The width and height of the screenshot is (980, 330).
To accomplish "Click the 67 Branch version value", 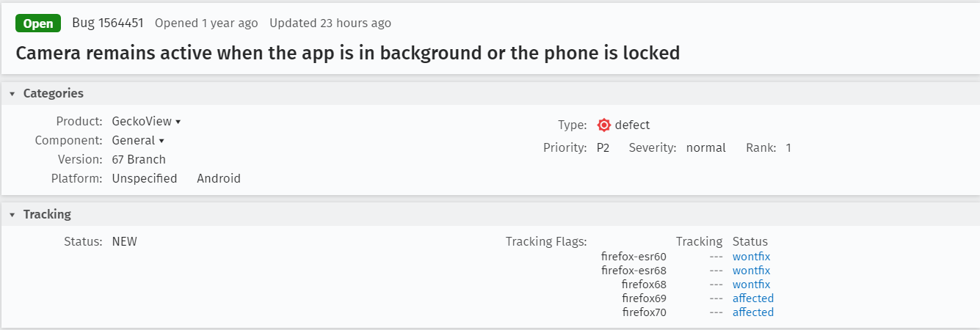I will coord(139,159).
